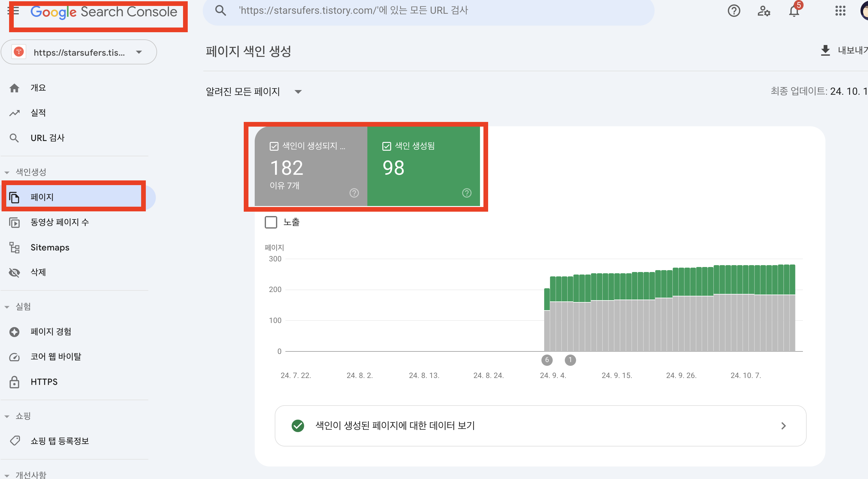Open the starsufers property selector dropdown
The image size is (868, 479).
point(79,52)
